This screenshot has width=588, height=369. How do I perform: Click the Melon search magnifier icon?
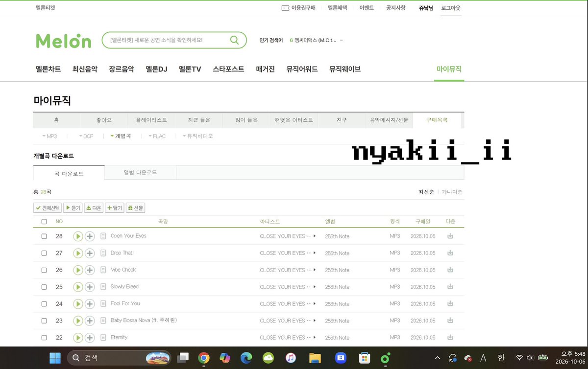(x=235, y=40)
